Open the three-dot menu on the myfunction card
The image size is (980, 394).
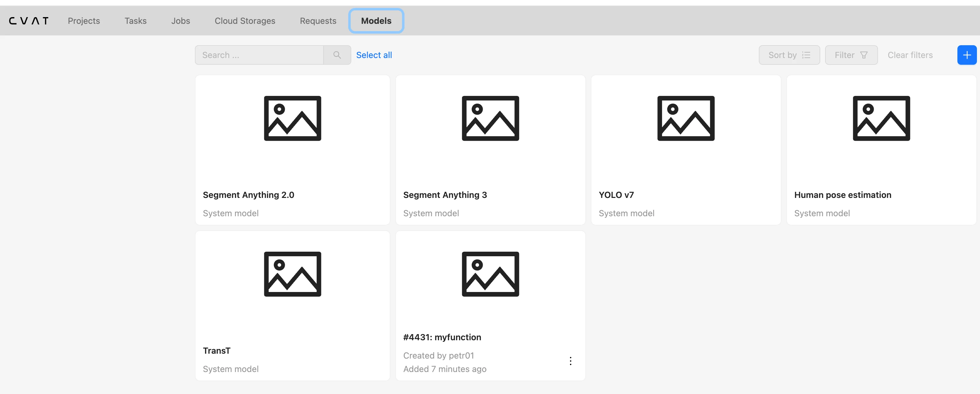point(570,361)
